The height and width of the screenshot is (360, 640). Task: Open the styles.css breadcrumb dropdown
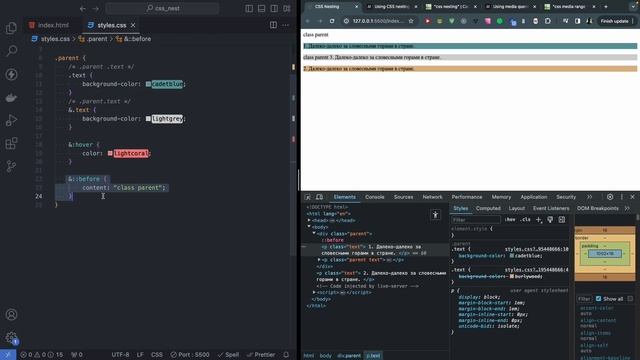pos(51,39)
